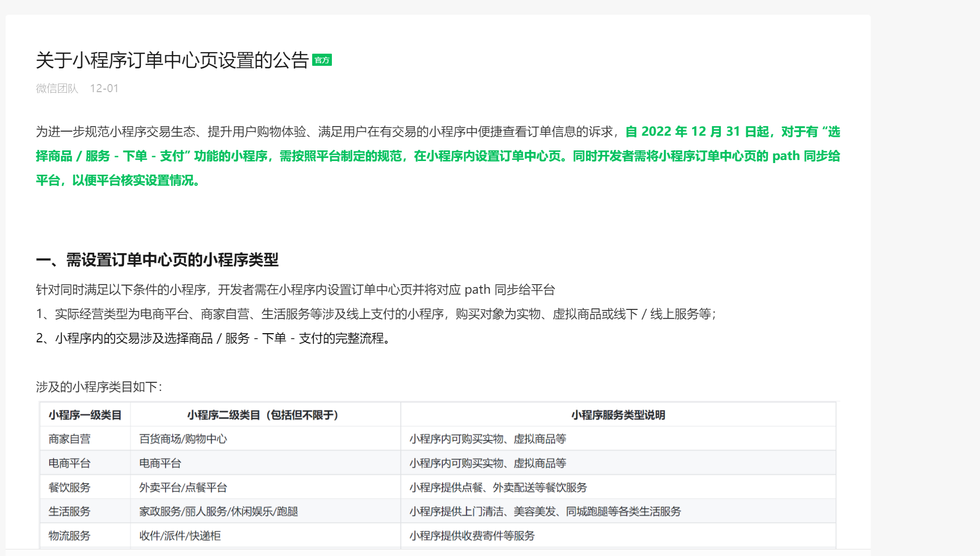Select the 家政服务/丽人服务/休闲娱乐/跑腿 cell
Viewport: 980px width, 556px height.
219,511
